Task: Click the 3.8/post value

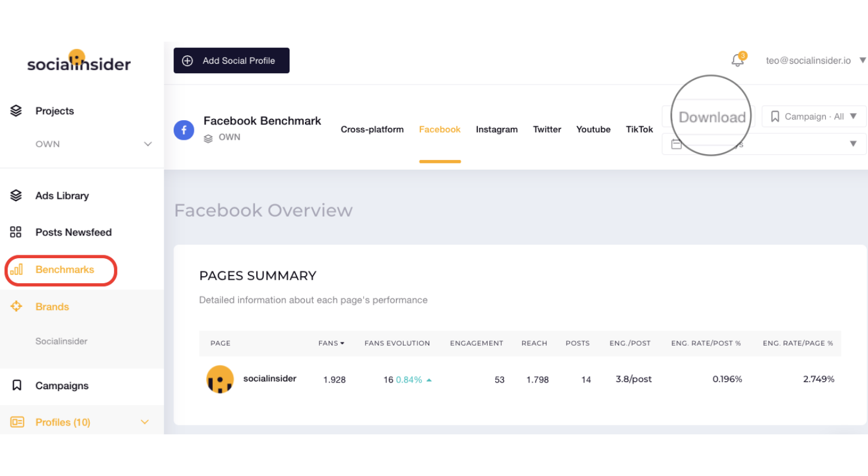Action: tap(634, 379)
